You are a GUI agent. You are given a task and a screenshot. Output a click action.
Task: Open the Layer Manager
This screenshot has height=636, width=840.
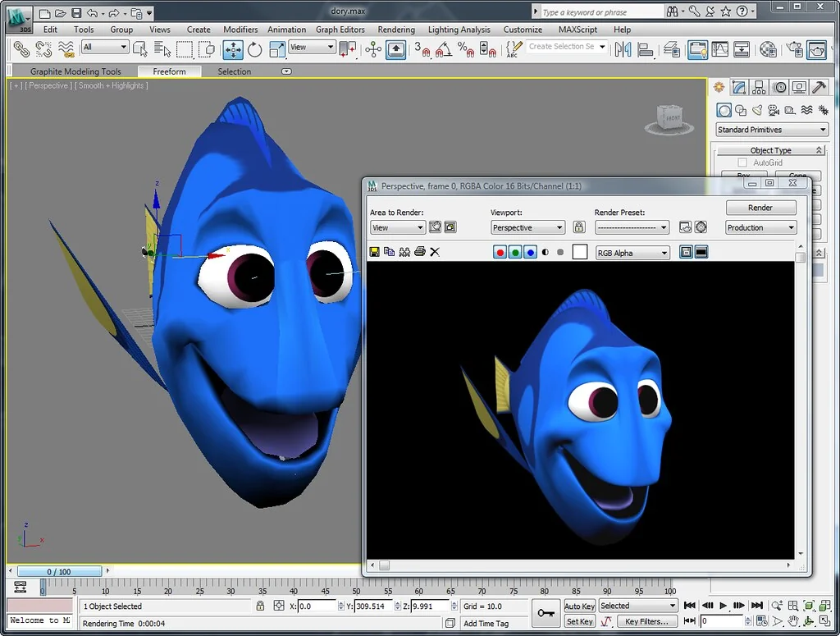click(672, 50)
